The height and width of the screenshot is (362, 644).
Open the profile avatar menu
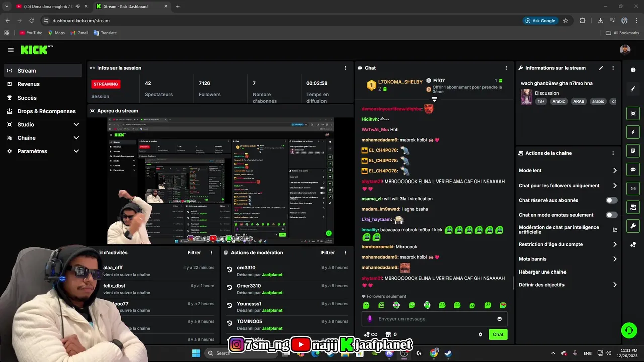click(x=625, y=50)
